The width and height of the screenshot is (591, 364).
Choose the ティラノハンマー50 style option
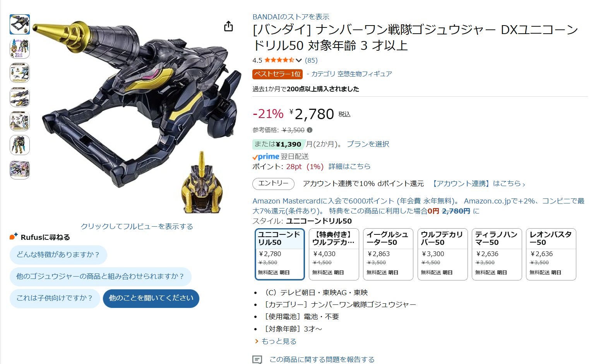pos(497,254)
